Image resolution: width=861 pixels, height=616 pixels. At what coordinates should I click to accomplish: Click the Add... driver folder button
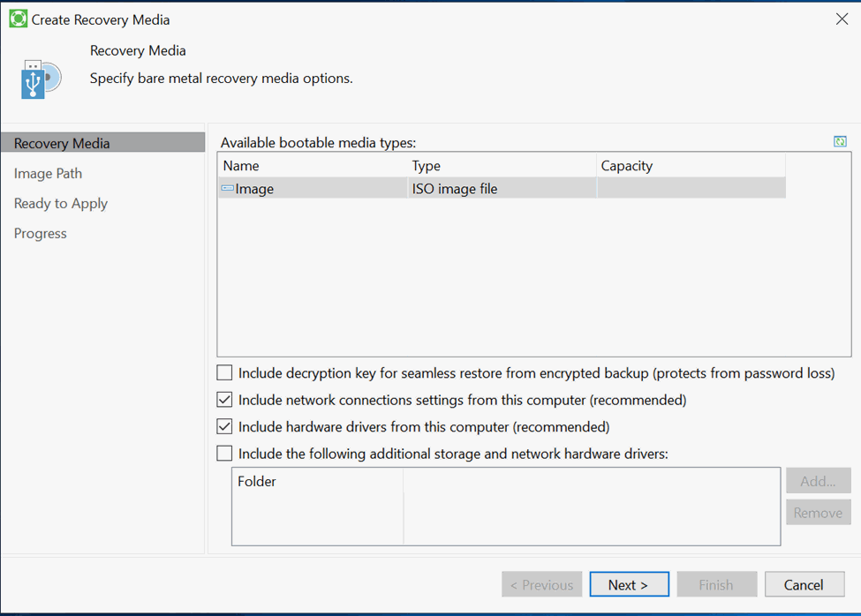818,481
